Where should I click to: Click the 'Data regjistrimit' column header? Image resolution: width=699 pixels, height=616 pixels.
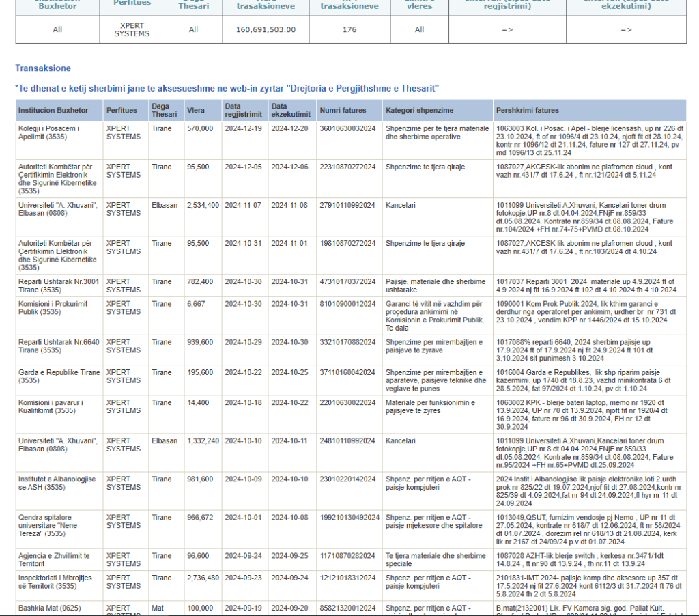(x=244, y=111)
